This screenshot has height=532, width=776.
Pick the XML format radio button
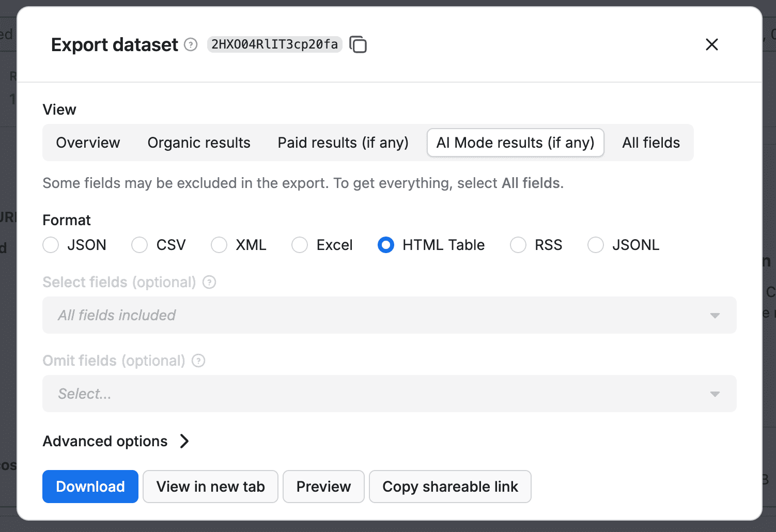pos(219,245)
